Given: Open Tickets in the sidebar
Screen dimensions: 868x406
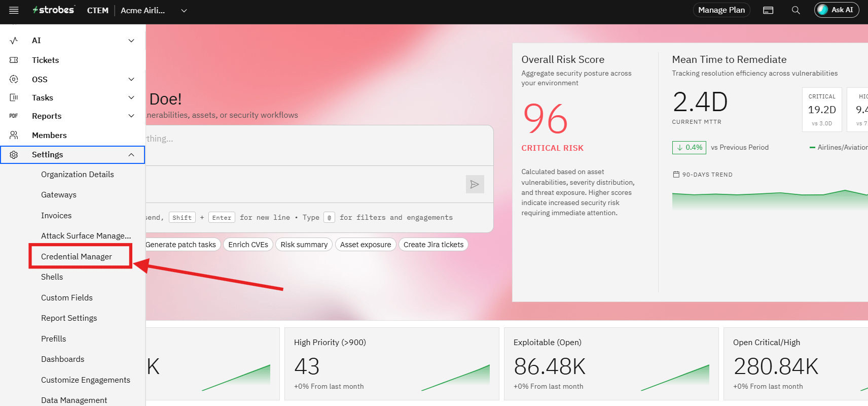Looking at the screenshot, I should point(45,60).
